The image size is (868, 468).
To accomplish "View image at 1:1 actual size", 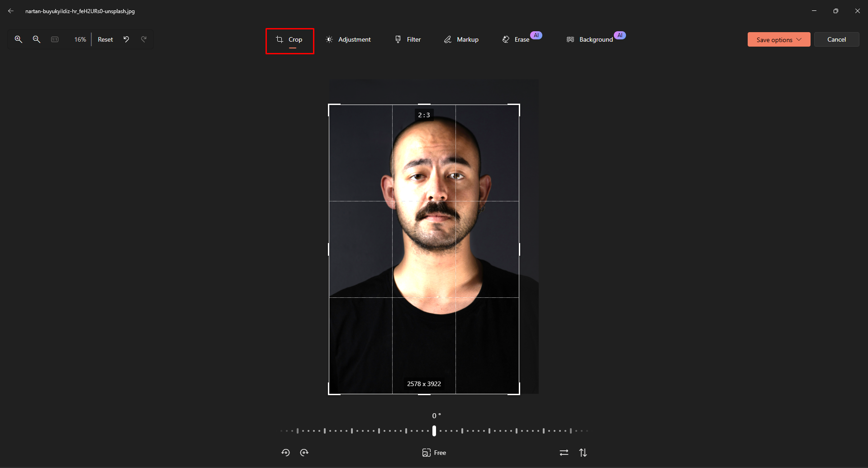I will click(x=55, y=39).
